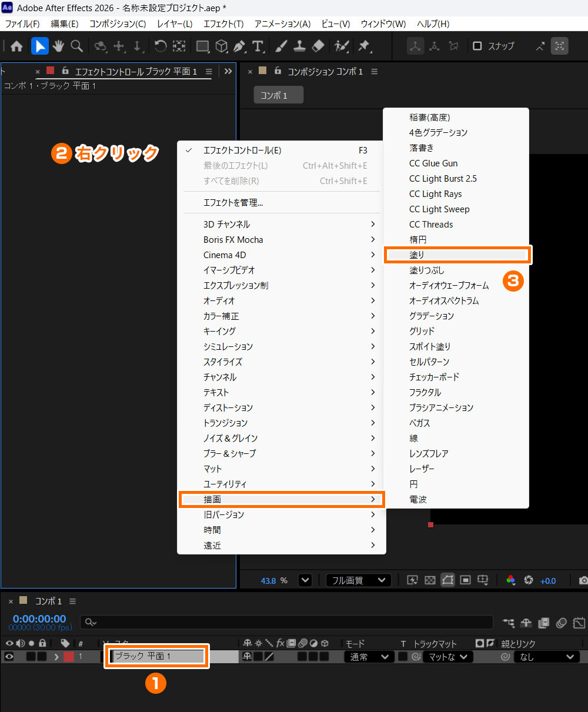The height and width of the screenshot is (712, 588).
Task: Open the zoom level dropdown showing 43.8%
Action: pos(305,580)
